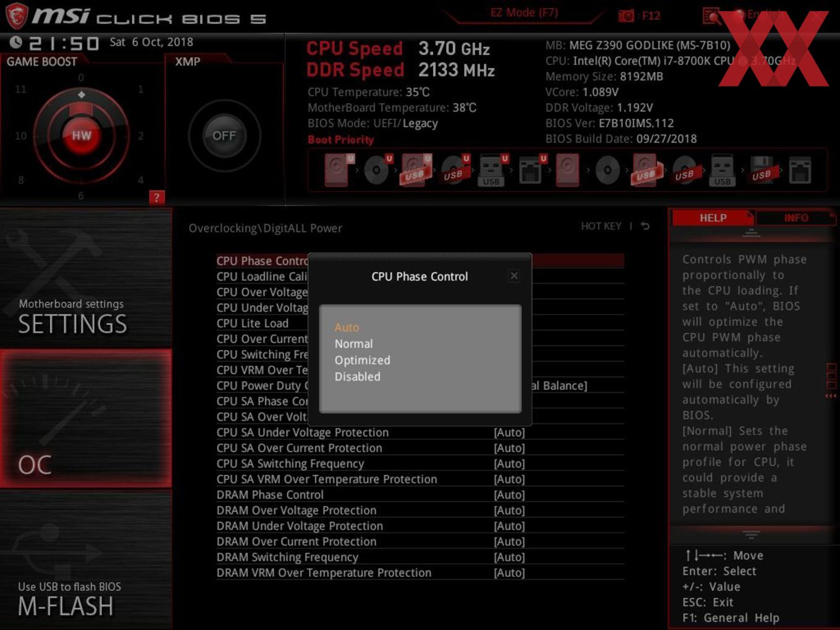
Task: Click the HOT KEY label
Action: (x=601, y=226)
